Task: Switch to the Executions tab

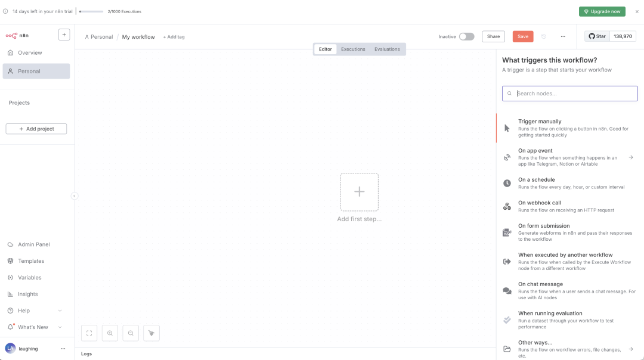Action: click(x=353, y=49)
